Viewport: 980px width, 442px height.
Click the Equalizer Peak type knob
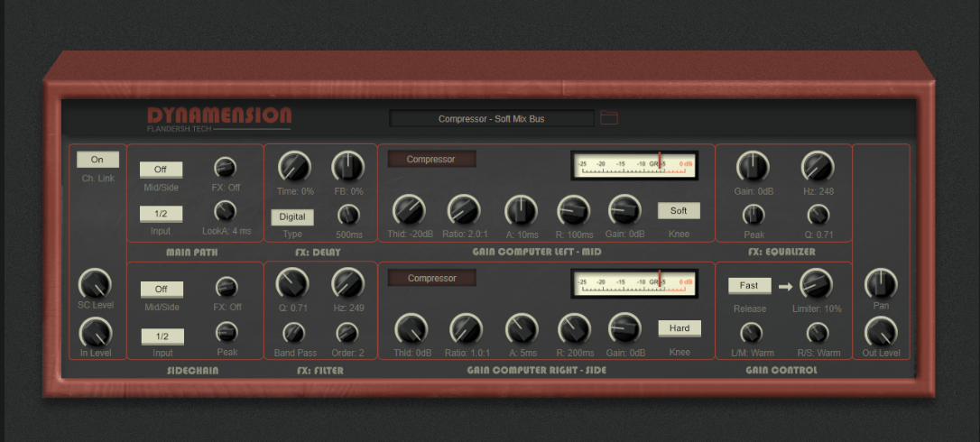753,215
